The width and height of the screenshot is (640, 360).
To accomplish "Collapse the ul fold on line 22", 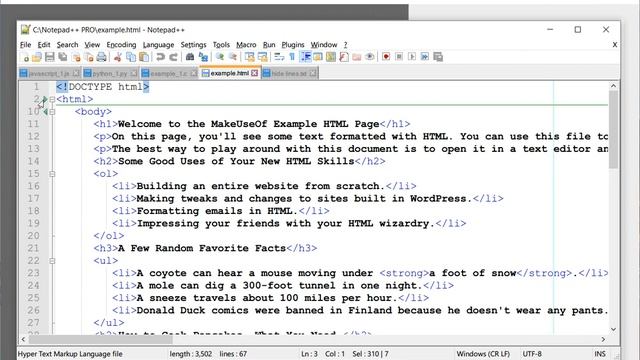I will pyautogui.click(x=52, y=261).
